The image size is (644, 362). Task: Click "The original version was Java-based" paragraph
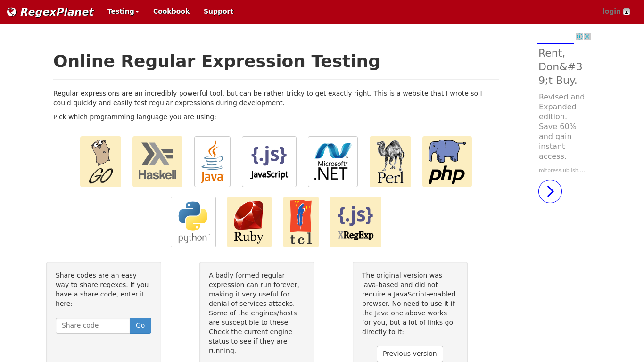409,304
